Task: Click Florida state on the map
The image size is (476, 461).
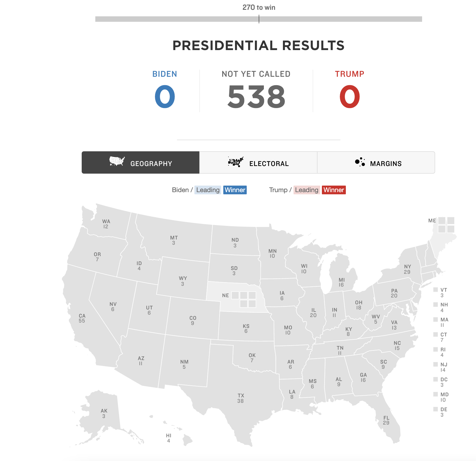Action: [386, 420]
